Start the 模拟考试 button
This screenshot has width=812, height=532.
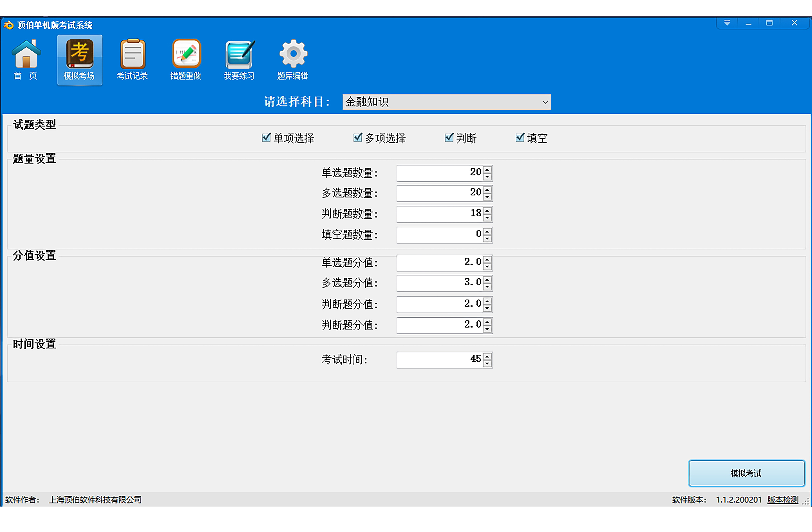[x=746, y=473]
